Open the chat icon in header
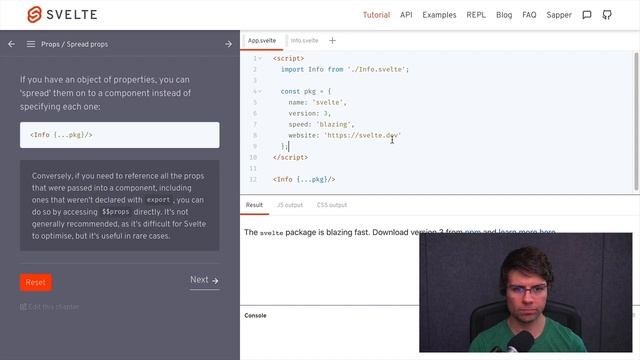This screenshot has width=640, height=360. [x=587, y=15]
